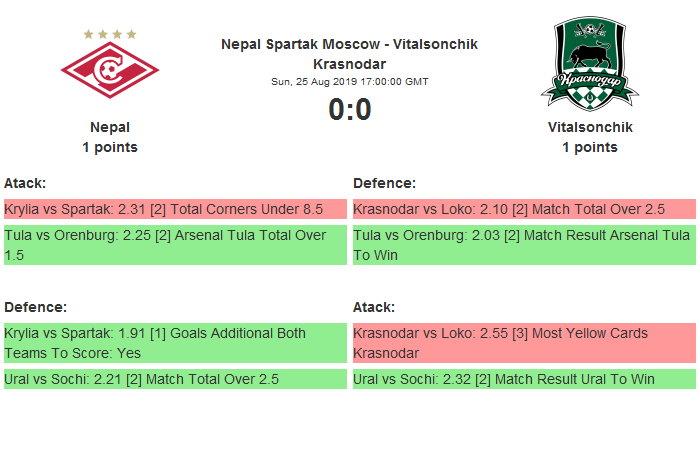The image size is (700, 460).
Task: Click the match date Sun, 25 Aug 2019
Action: point(349,81)
